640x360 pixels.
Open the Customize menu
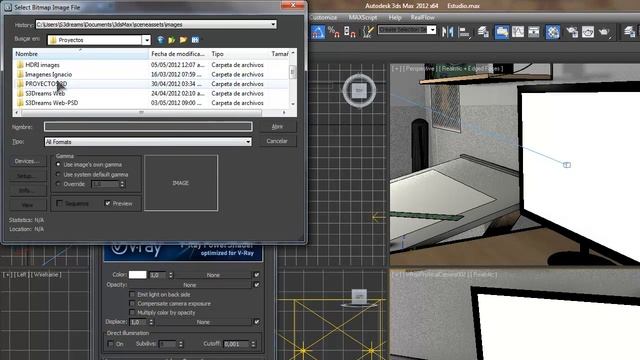tap(323, 18)
